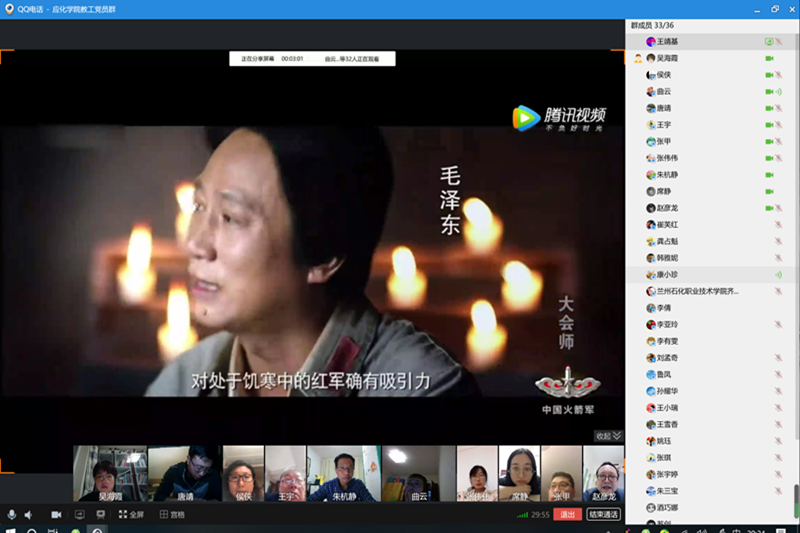
Task: Click the muted mic icon beside 崔芙红
Action: click(778, 225)
